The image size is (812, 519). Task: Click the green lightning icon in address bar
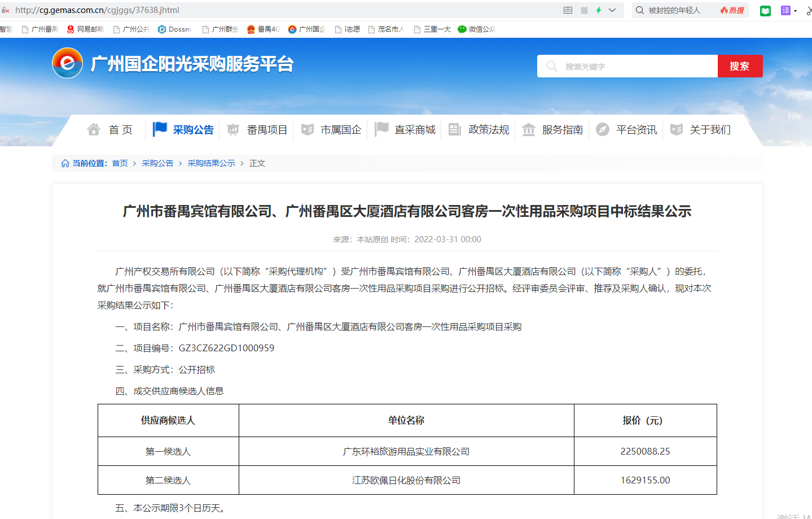[599, 10]
